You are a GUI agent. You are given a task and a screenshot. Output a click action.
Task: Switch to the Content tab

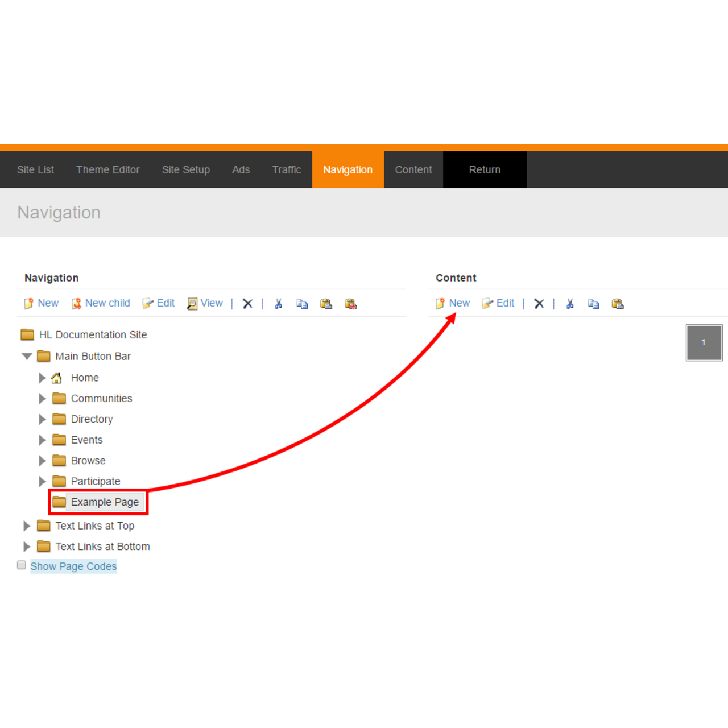click(413, 169)
